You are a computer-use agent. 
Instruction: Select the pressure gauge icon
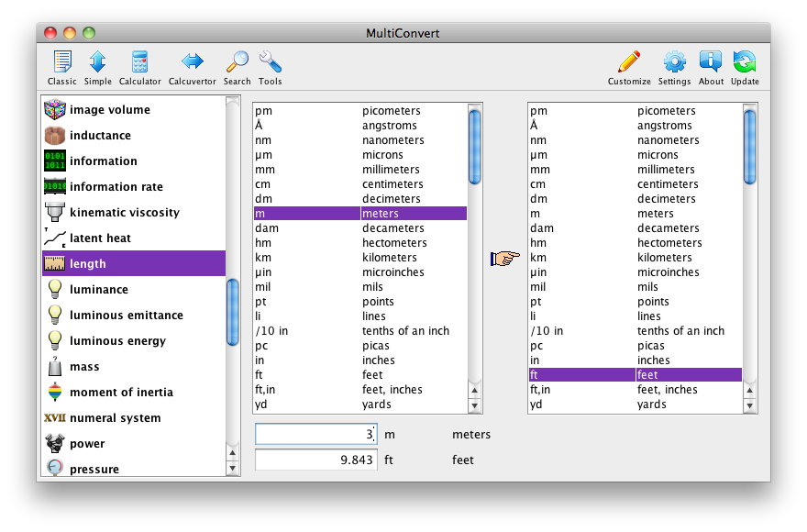55,468
